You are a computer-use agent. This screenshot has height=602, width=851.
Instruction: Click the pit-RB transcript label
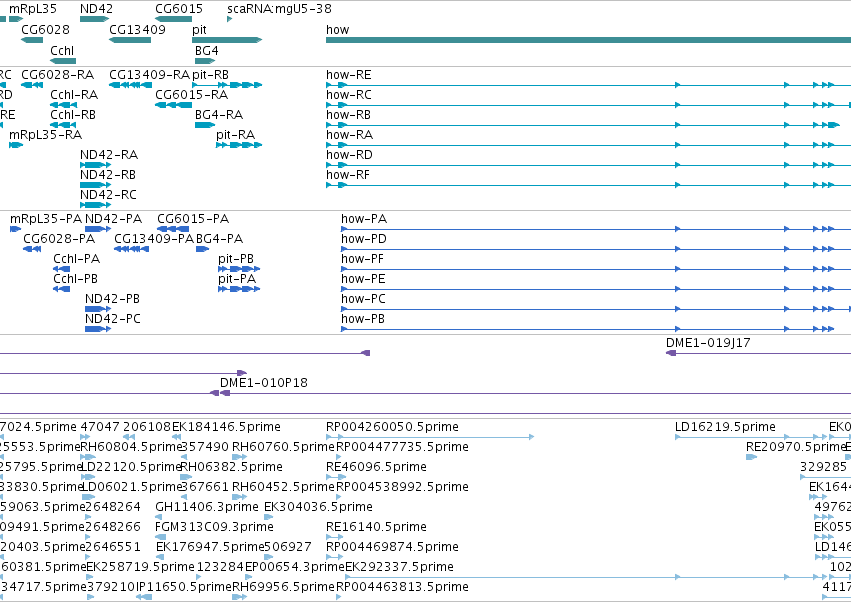tap(211, 75)
